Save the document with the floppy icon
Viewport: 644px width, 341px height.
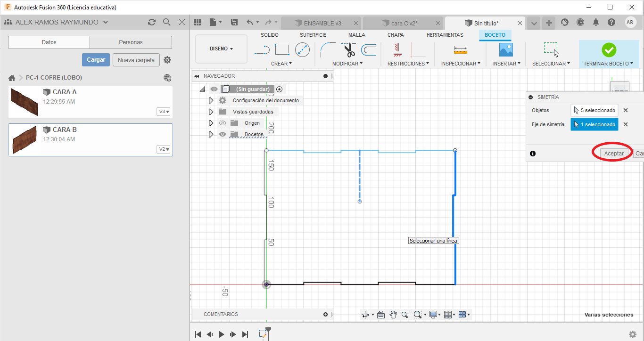tap(234, 22)
